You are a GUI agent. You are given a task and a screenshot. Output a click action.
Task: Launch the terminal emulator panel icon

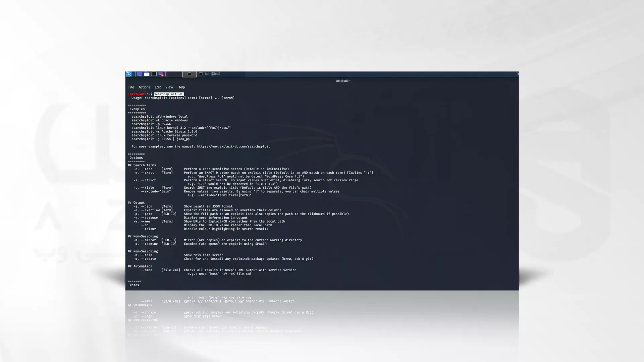[x=154, y=74]
